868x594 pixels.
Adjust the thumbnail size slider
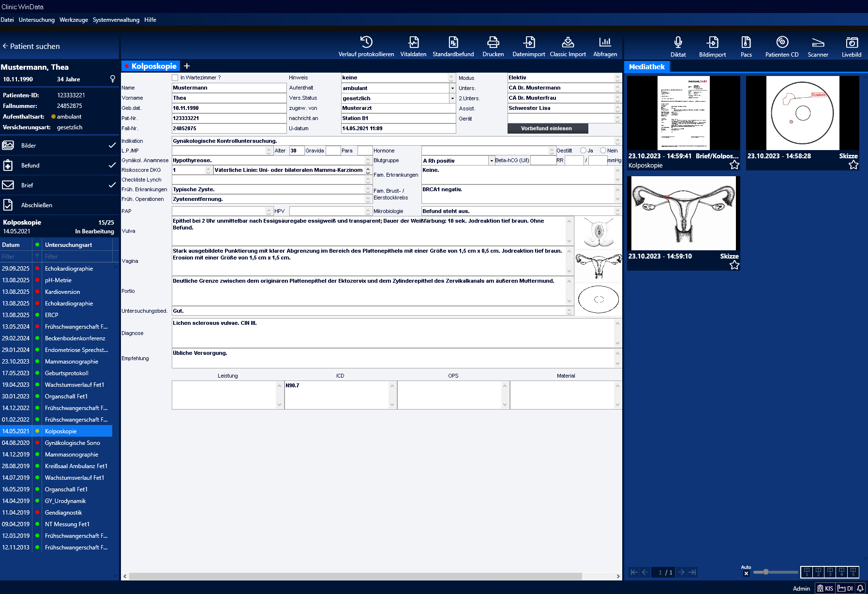[x=766, y=572]
